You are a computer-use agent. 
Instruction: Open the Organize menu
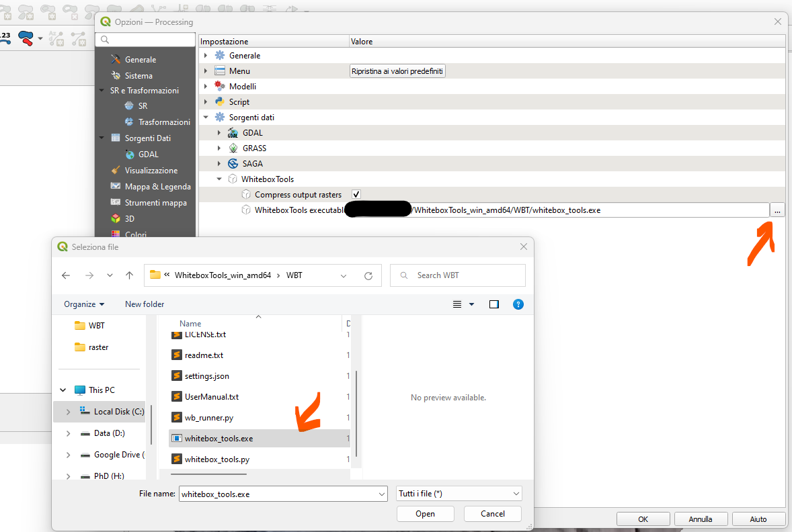point(83,304)
